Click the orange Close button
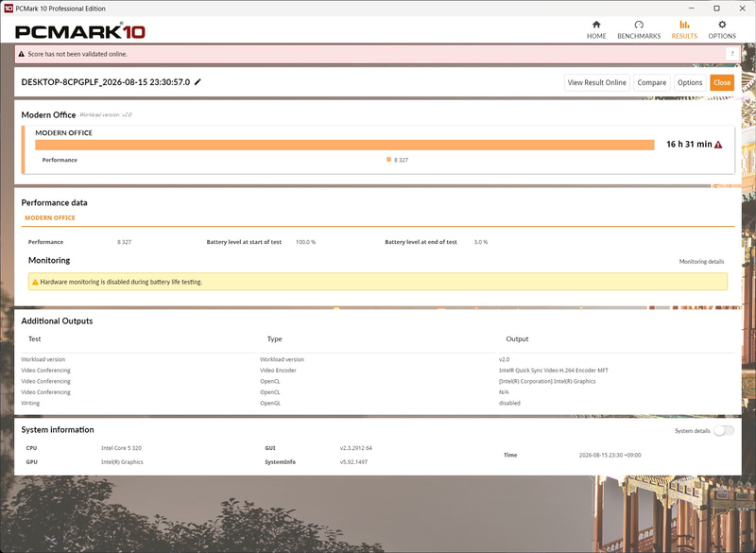This screenshot has height=553, width=756. (722, 82)
